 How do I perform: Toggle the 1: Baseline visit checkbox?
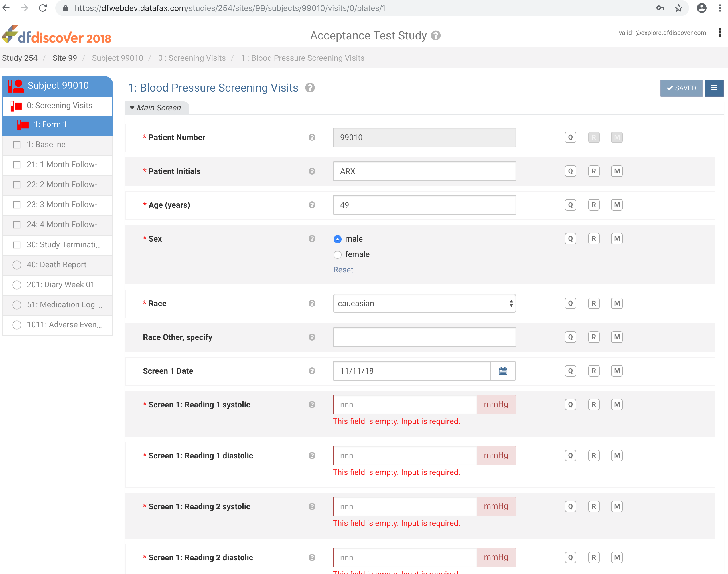[17, 145]
